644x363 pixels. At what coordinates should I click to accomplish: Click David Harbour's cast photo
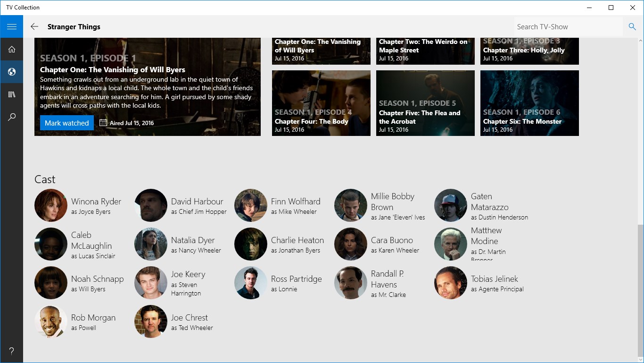151,205
